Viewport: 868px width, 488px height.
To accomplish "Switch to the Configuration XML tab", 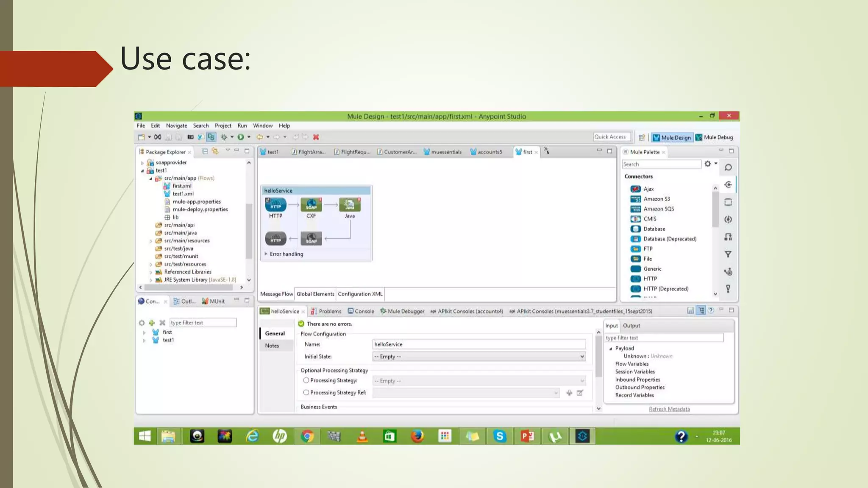I will tap(360, 294).
